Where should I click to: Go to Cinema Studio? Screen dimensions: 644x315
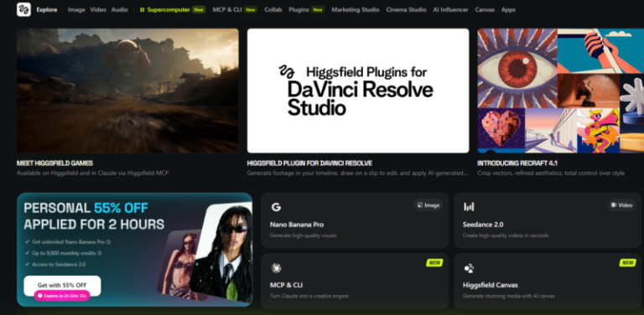pos(406,10)
